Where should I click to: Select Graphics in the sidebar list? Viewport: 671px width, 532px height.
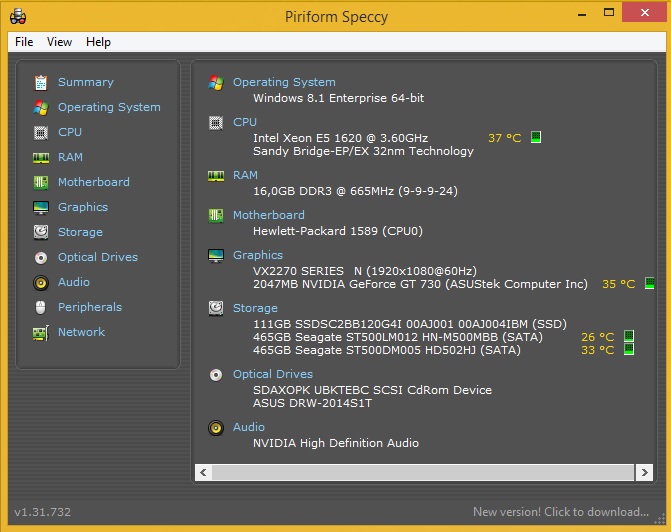pyautogui.click(x=82, y=207)
